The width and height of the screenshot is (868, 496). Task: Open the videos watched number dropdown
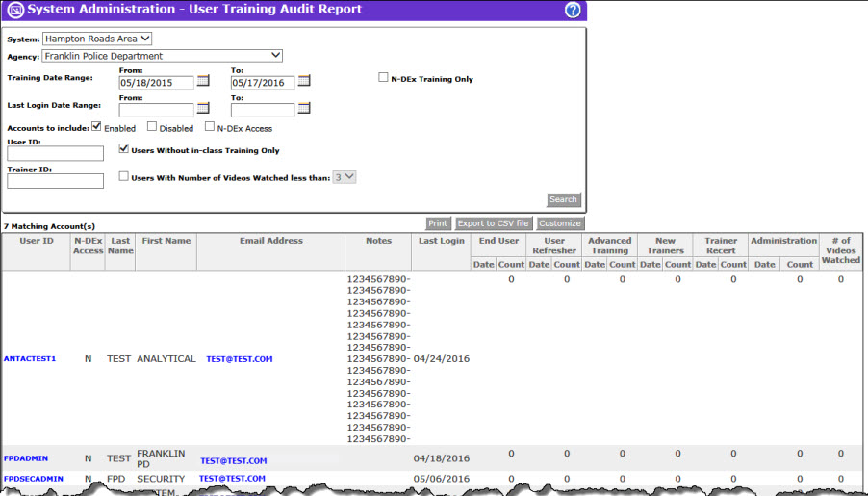(x=344, y=177)
